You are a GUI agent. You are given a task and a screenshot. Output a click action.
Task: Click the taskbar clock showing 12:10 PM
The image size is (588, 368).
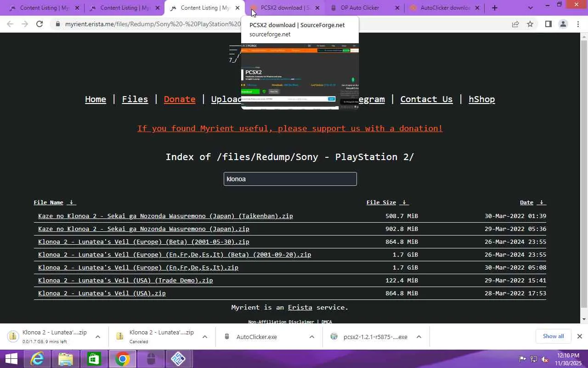[x=568, y=359]
